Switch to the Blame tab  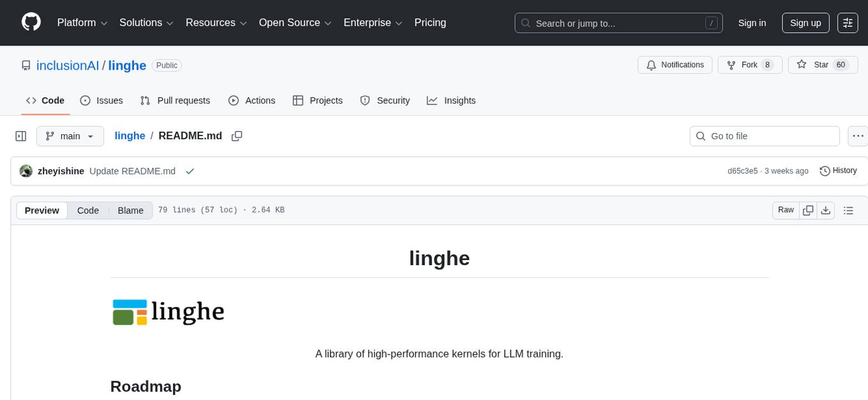click(x=130, y=210)
